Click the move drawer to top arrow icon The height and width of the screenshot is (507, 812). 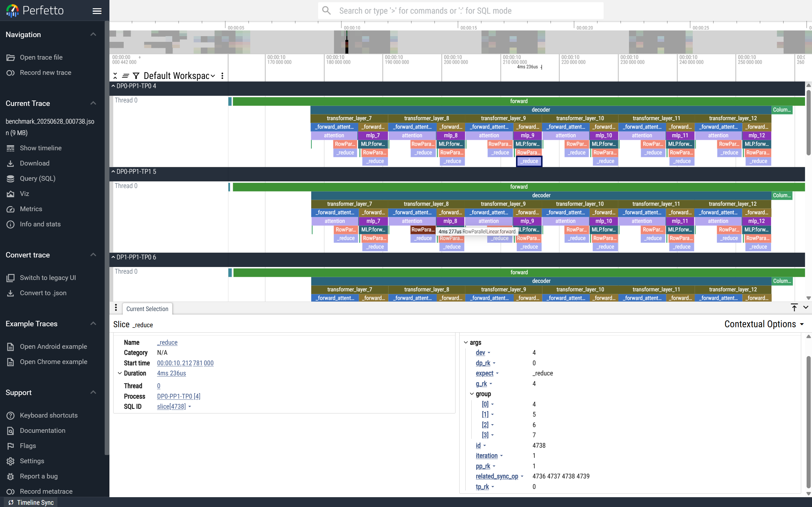[794, 308]
